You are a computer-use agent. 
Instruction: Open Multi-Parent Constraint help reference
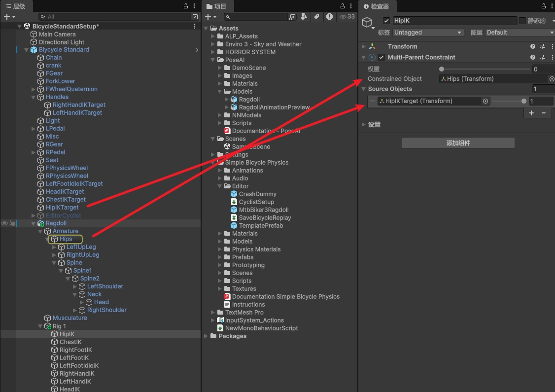point(532,57)
